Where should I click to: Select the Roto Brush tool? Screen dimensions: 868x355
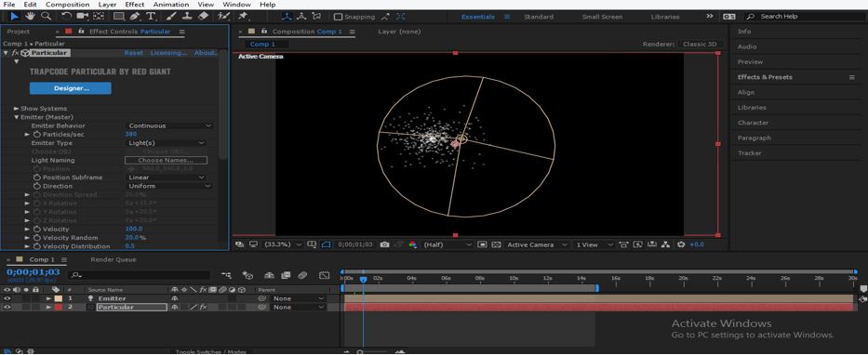223,17
